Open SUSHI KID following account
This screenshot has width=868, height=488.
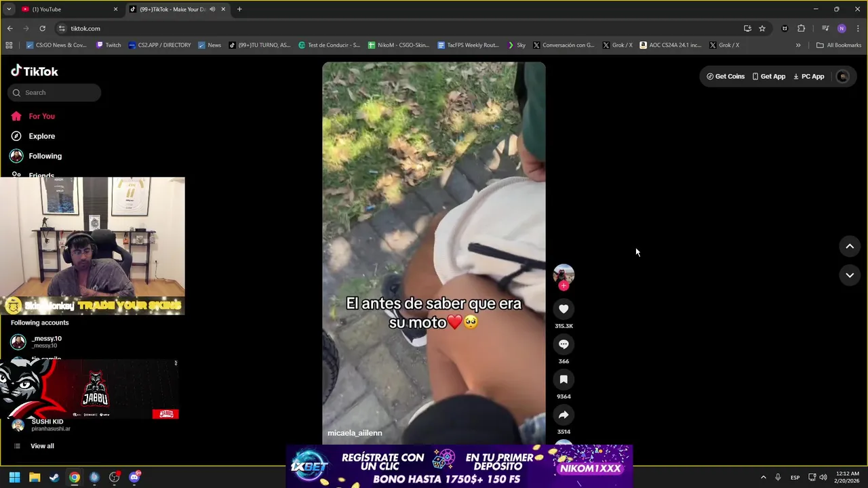tap(47, 425)
